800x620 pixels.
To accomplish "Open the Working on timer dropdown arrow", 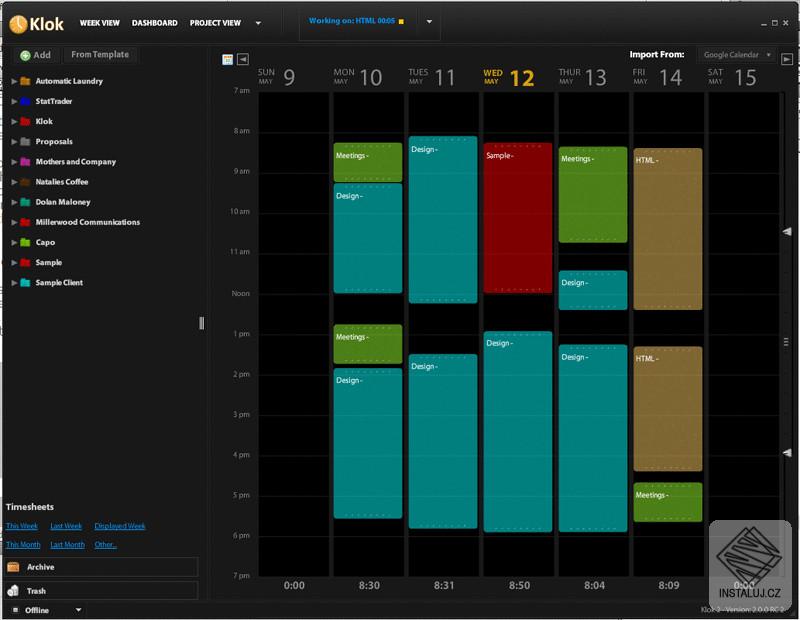I will [429, 21].
